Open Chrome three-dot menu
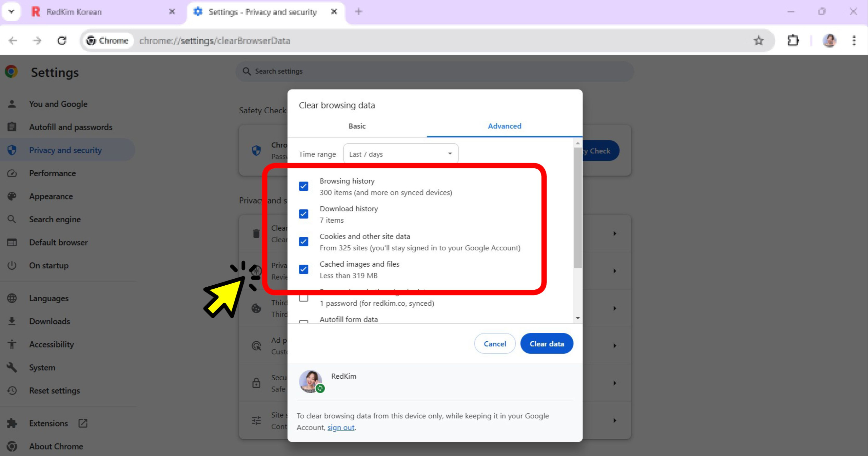 pos(854,41)
